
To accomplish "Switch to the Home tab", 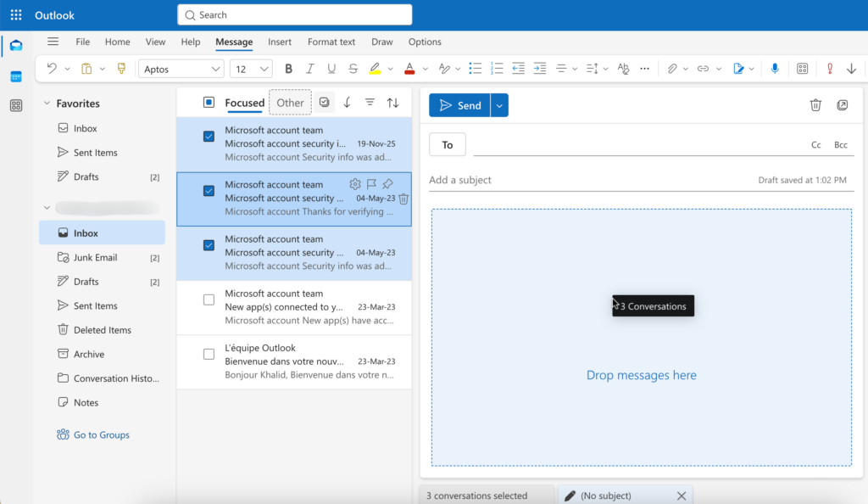I will click(x=117, y=42).
